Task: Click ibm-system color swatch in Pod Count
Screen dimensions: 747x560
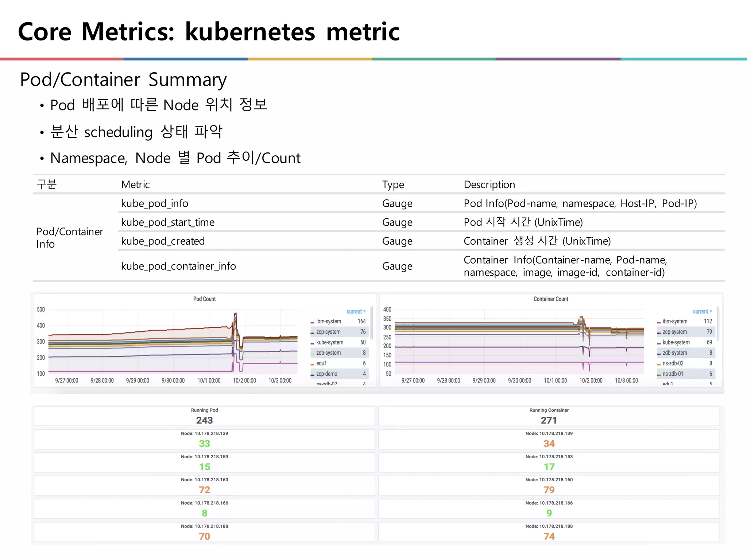Action: click(x=312, y=322)
